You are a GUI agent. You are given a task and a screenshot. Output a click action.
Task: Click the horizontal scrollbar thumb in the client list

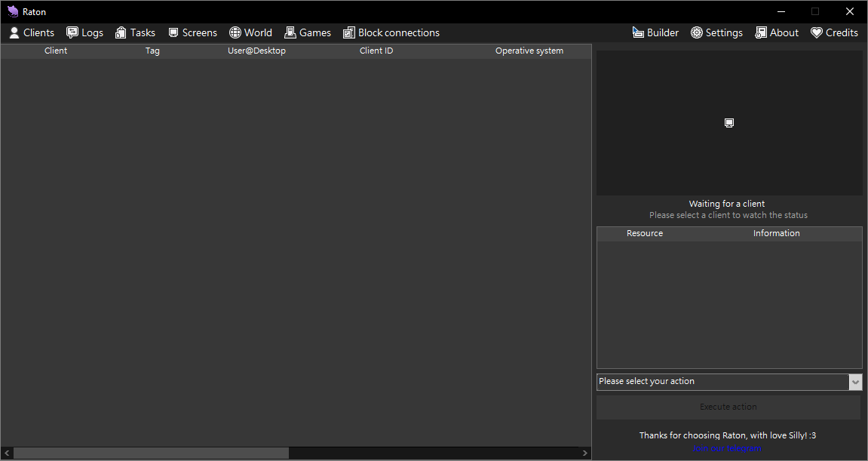coord(151,453)
